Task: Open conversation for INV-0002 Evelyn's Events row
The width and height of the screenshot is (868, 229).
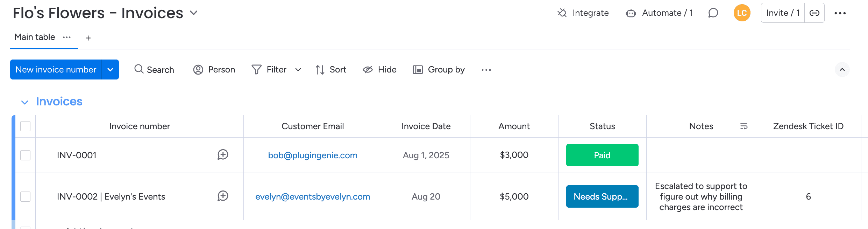Action: tap(223, 196)
